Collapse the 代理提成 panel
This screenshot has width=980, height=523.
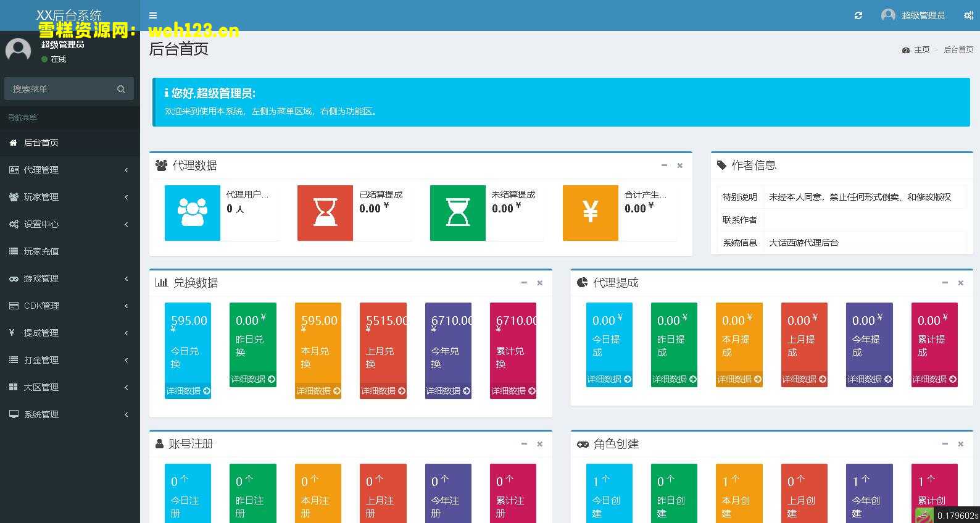pyautogui.click(x=945, y=283)
